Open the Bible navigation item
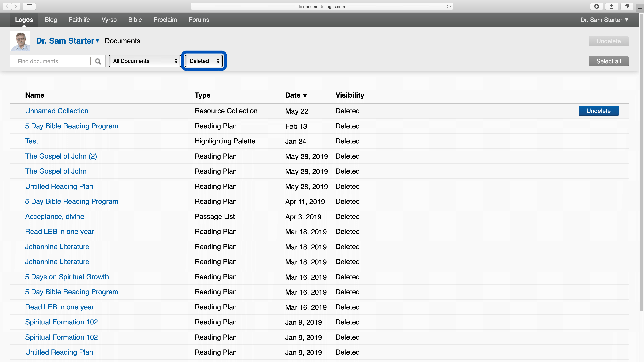Screen dimensions: 644x362 tap(135, 20)
